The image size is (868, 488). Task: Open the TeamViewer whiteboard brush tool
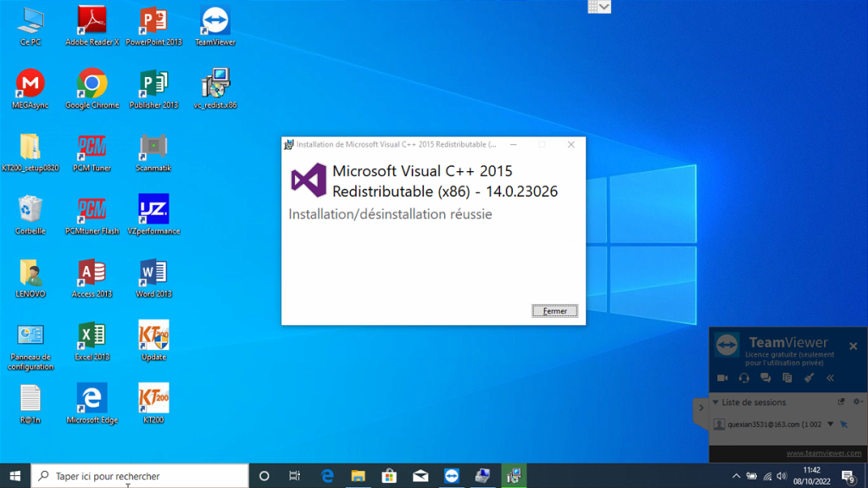[x=809, y=378]
